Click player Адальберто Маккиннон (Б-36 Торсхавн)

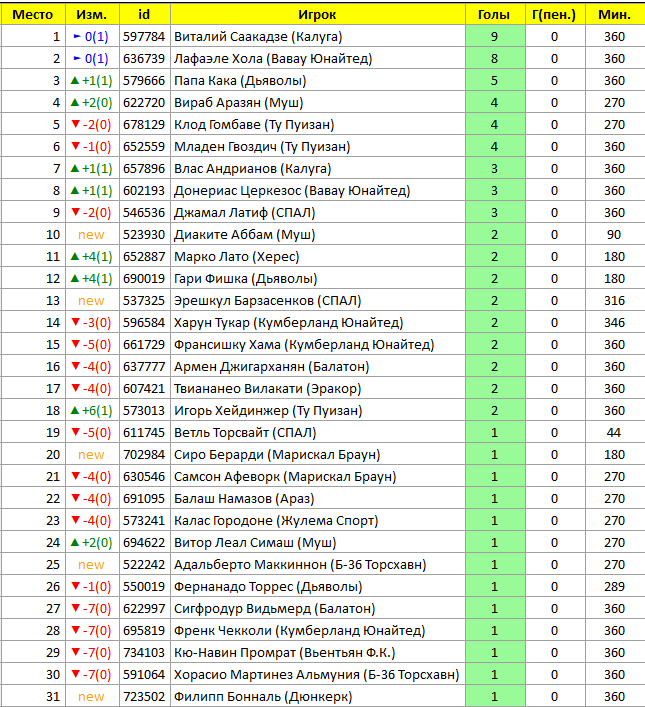(x=300, y=565)
